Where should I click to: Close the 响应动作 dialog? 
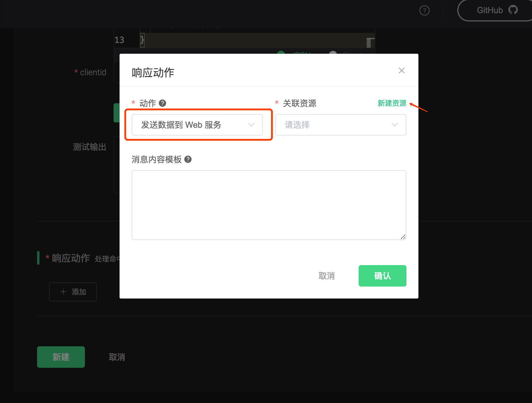(401, 70)
